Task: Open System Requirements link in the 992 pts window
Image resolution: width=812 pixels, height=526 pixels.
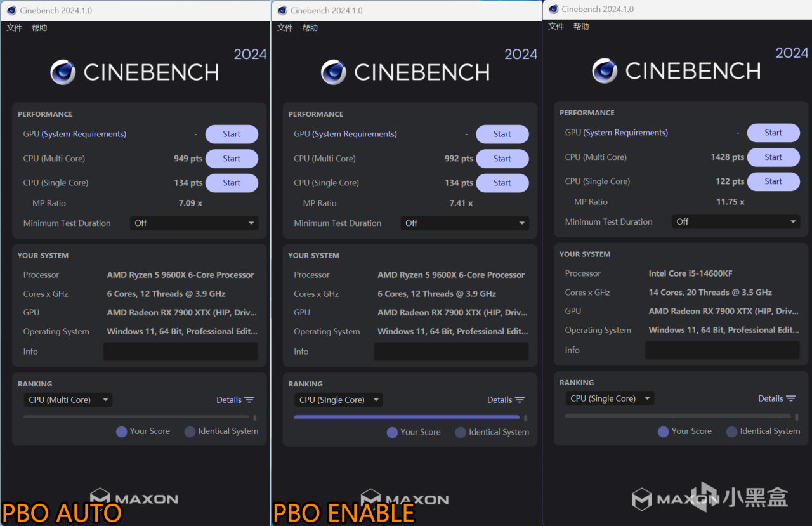Action: [x=355, y=134]
